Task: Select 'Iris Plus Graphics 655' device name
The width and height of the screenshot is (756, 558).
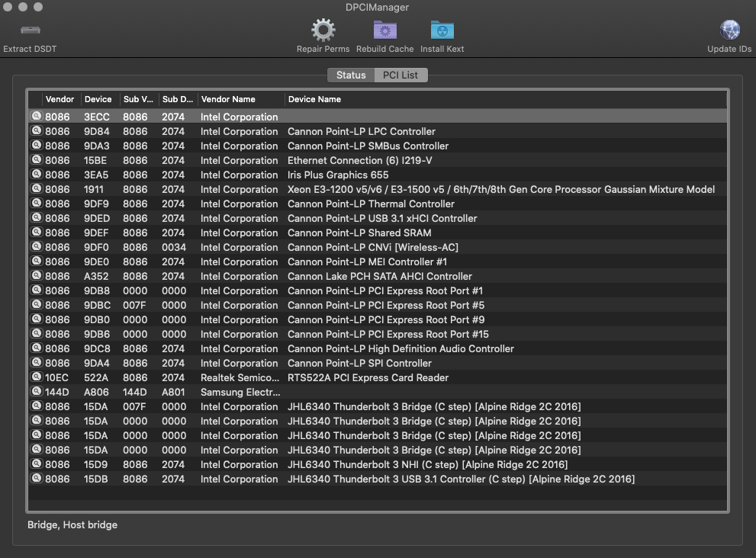Action: [x=338, y=175]
